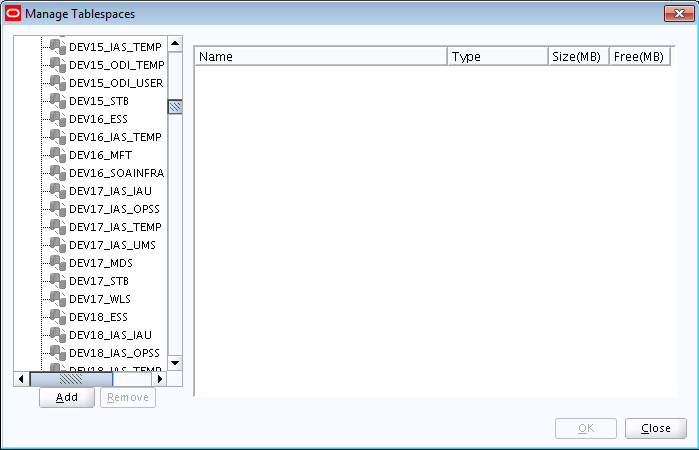Click the tree's scroll left arrow
This screenshot has width=699, height=450.
tap(21, 379)
